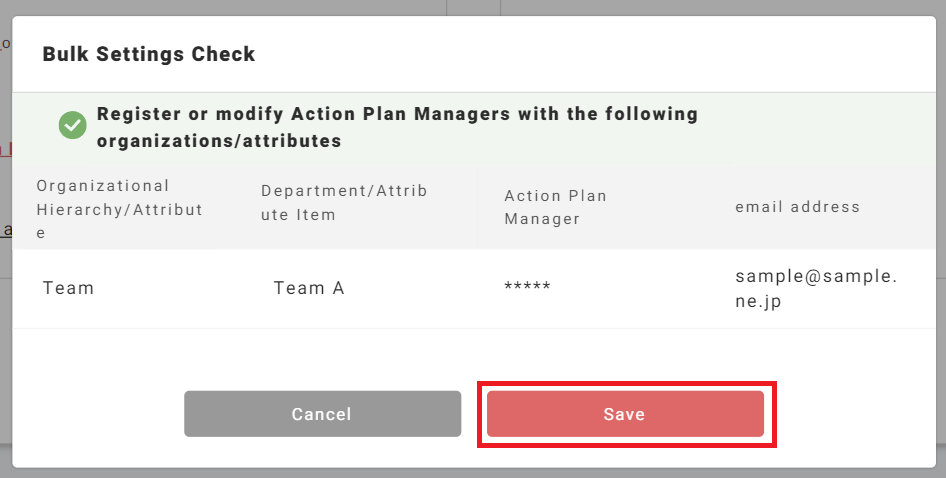946x478 pixels.
Task: Click the green checkmark success icon
Action: pos(72,126)
